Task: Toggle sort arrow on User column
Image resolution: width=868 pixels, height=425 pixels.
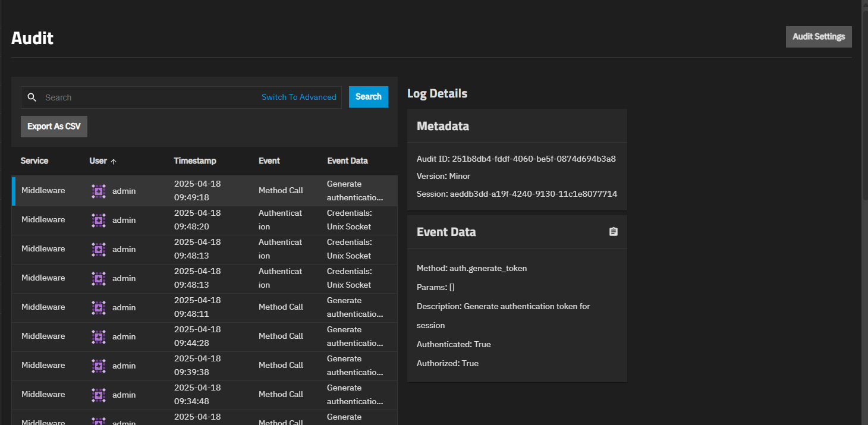Action: 114,161
